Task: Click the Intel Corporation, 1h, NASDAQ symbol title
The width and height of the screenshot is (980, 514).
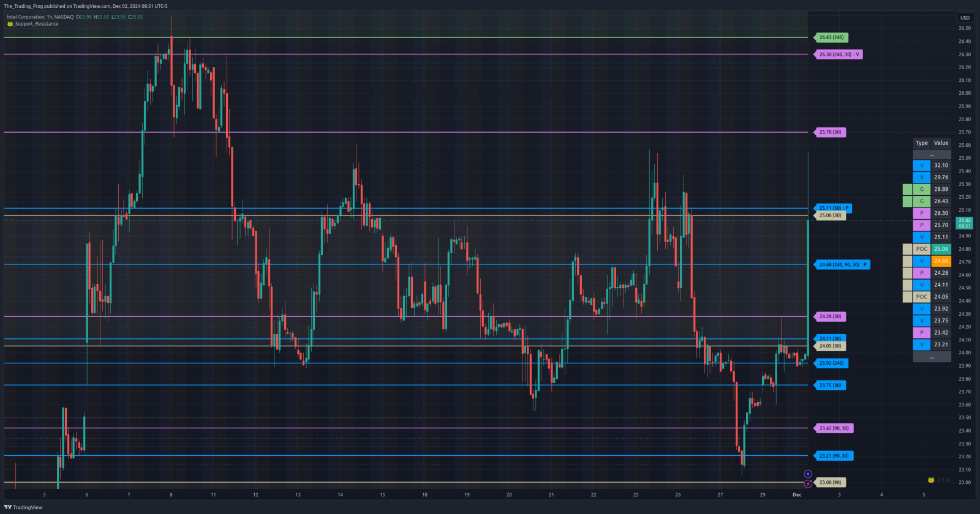Action: tap(40, 17)
